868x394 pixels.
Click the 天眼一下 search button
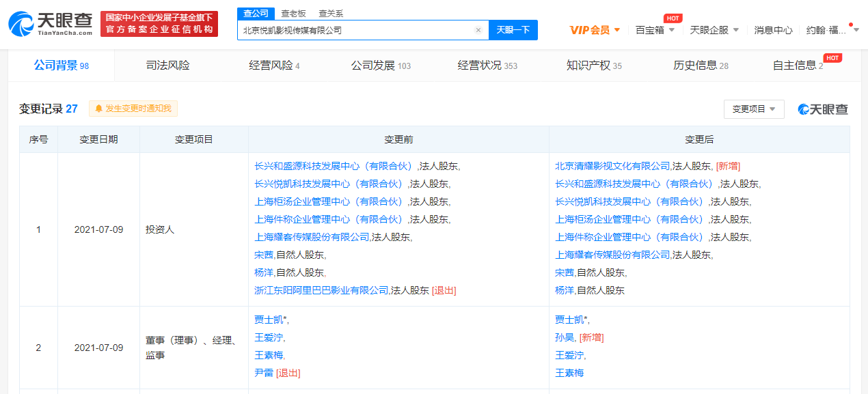513,30
